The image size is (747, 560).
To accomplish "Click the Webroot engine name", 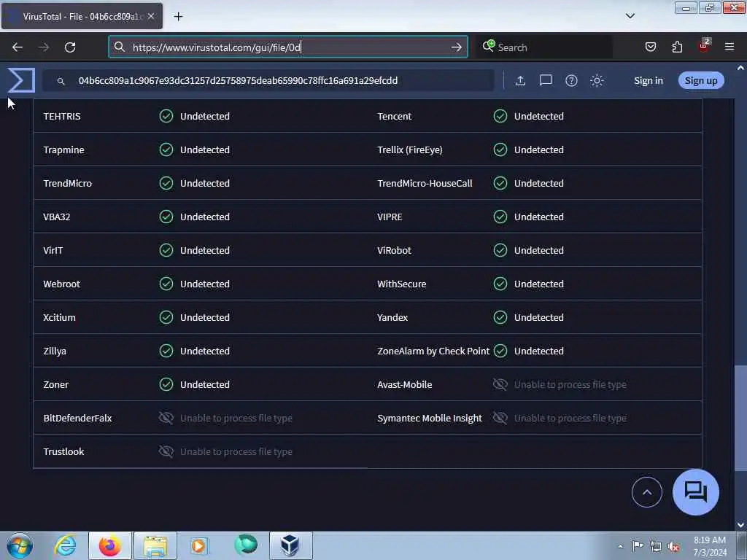I will [x=61, y=284].
